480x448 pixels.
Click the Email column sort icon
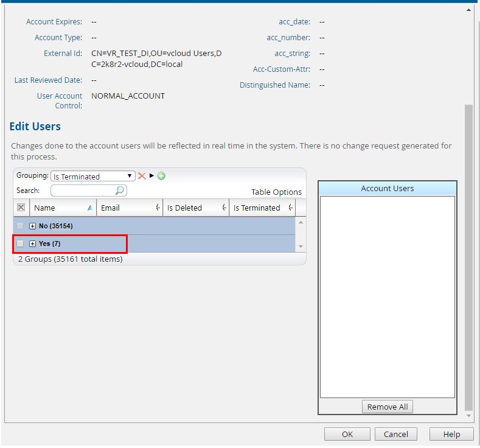(x=158, y=208)
